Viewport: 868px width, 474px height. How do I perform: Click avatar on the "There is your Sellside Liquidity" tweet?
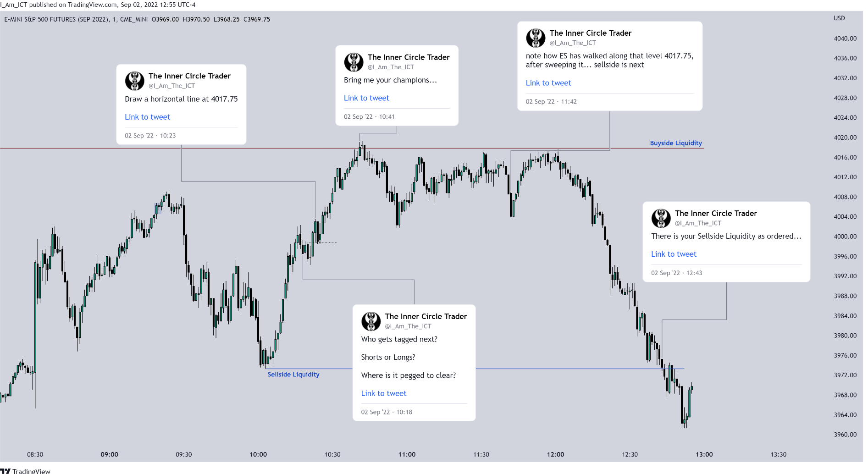(x=661, y=218)
